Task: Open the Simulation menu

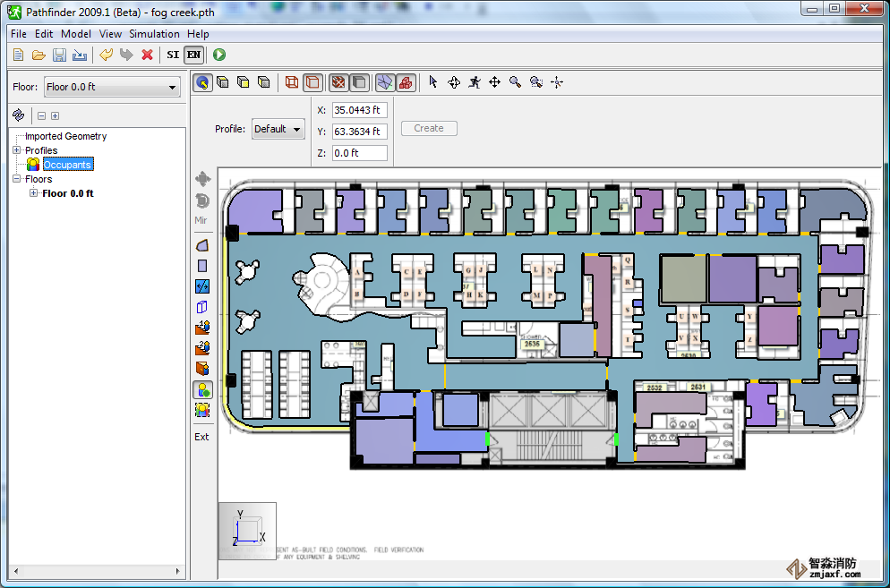Action: point(154,34)
